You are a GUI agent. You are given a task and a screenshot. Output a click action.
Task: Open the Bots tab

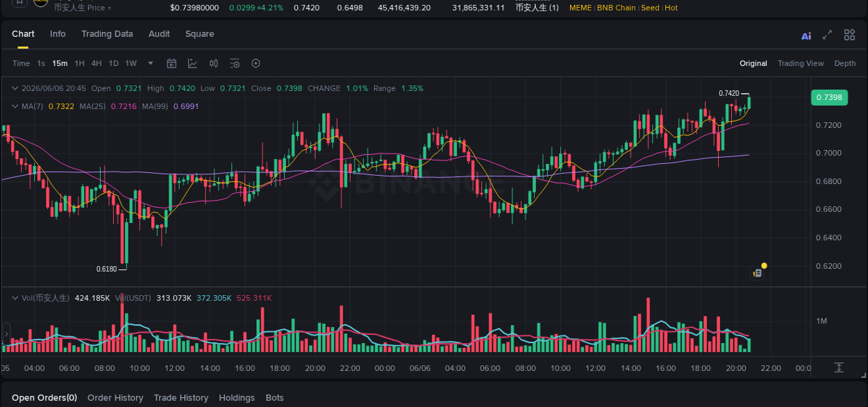[x=275, y=398]
